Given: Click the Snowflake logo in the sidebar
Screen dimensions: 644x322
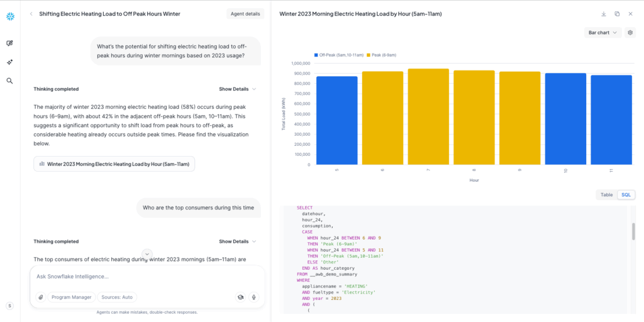Looking at the screenshot, I should (10, 15).
